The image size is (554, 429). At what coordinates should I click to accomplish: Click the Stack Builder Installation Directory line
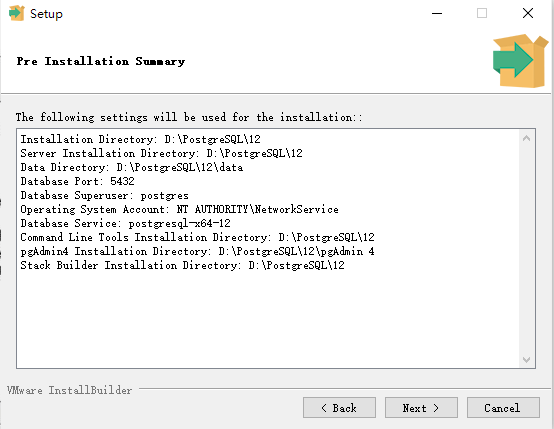click(182, 265)
